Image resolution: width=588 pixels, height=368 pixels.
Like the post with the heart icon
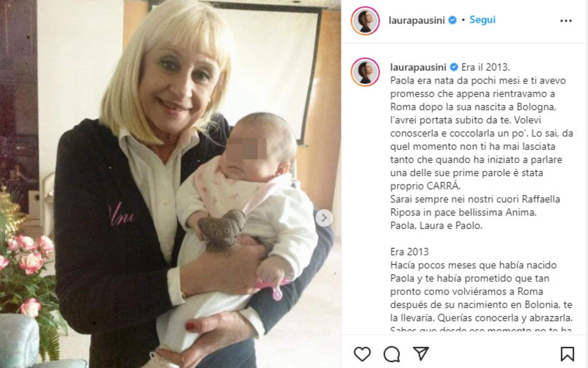click(362, 354)
